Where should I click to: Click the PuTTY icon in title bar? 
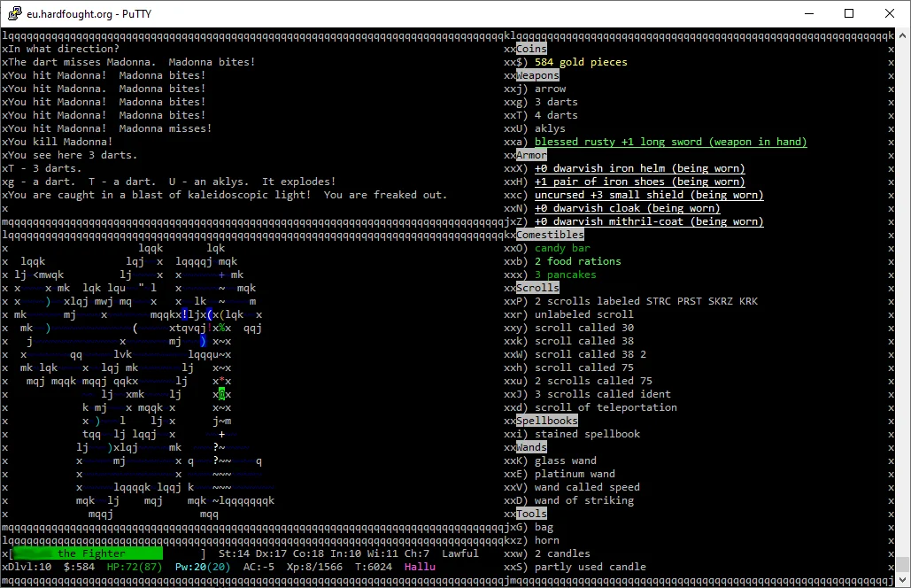[x=14, y=13]
